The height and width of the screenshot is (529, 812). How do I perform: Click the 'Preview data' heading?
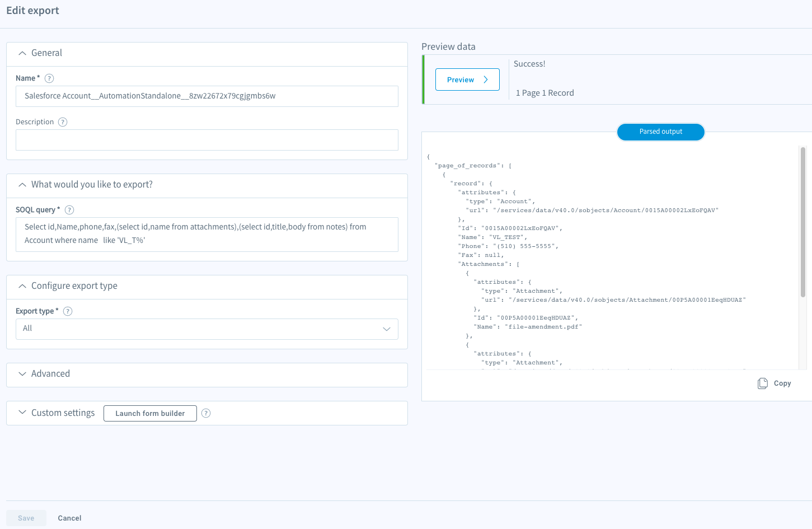click(448, 47)
